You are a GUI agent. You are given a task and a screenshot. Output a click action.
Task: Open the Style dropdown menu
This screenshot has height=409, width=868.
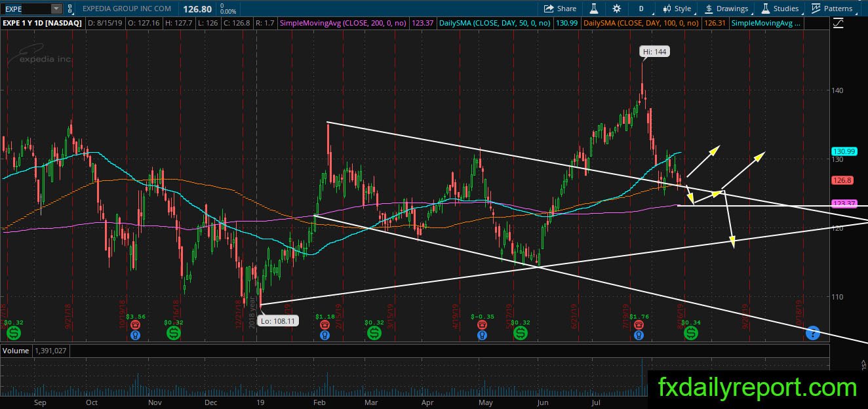677,9
